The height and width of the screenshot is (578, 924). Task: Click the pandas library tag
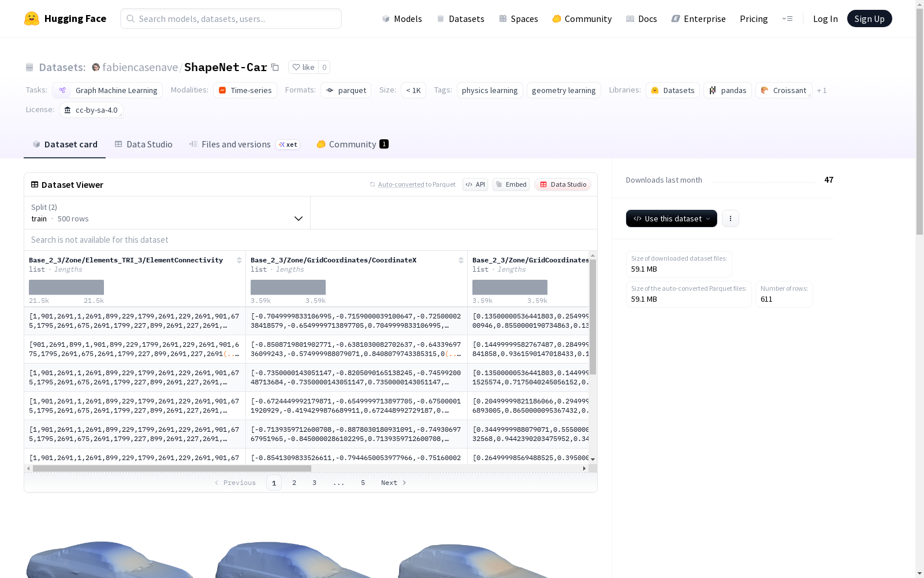(728, 90)
